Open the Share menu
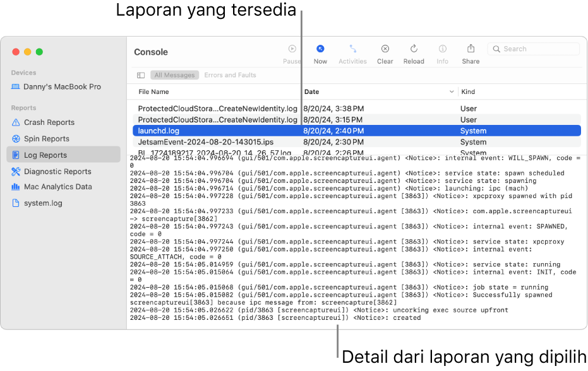Screen dimensions: 588x371 [x=471, y=54]
